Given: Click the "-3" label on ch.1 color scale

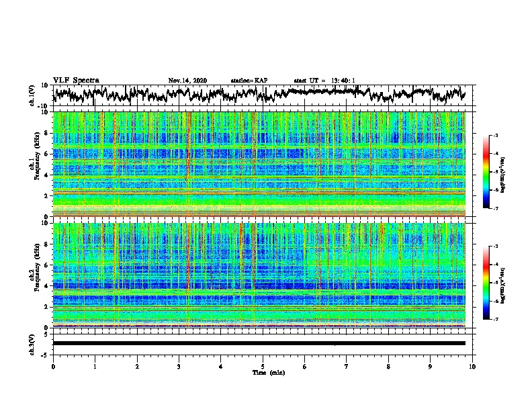Looking at the screenshot, I should click(x=496, y=135).
